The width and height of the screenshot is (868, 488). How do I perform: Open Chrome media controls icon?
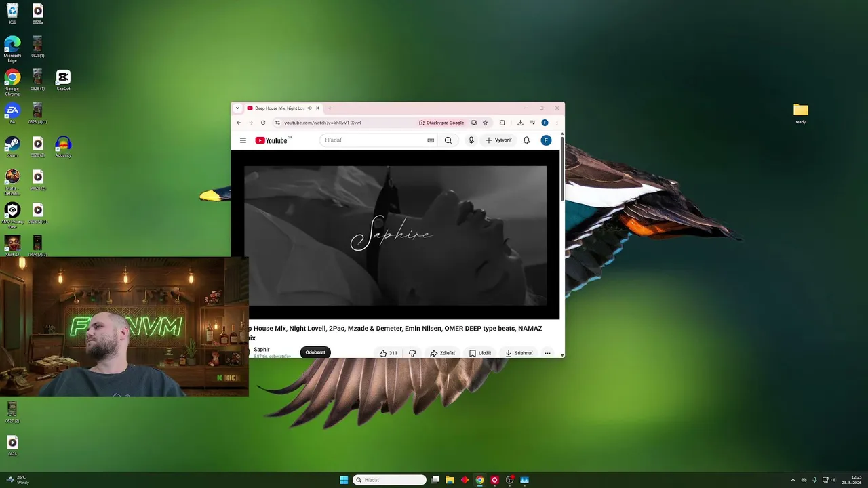[532, 123]
